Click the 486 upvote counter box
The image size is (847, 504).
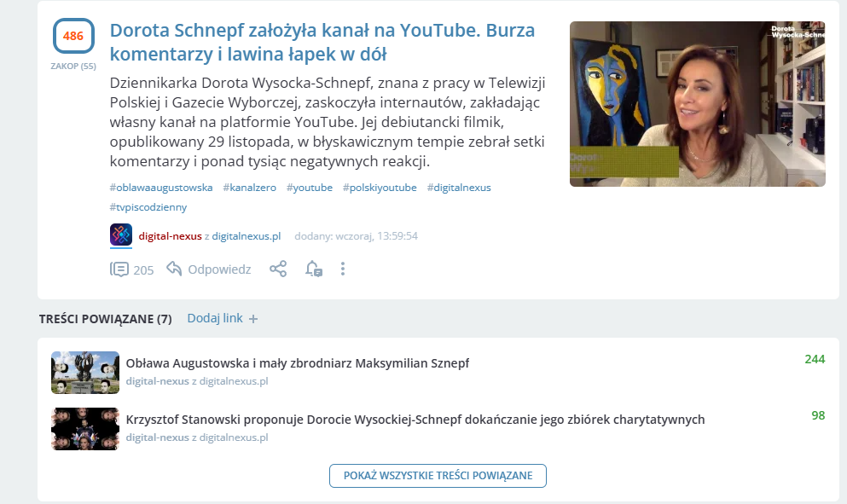[x=73, y=37]
